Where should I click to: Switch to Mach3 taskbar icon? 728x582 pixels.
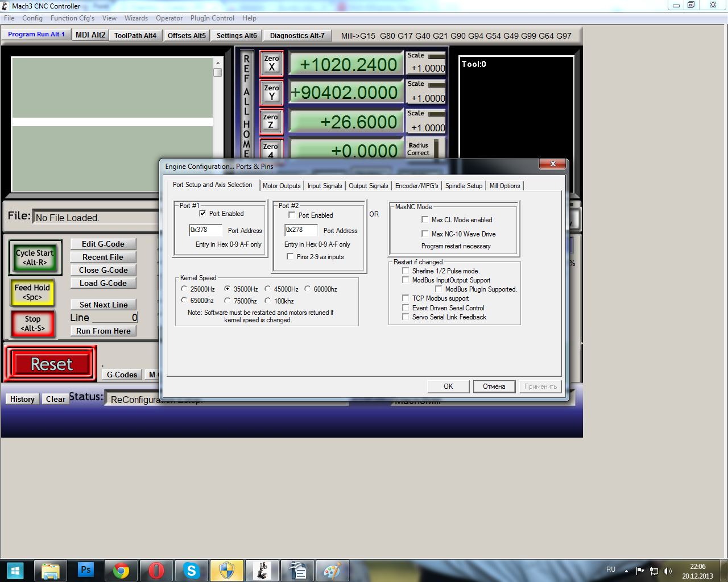pos(262,570)
